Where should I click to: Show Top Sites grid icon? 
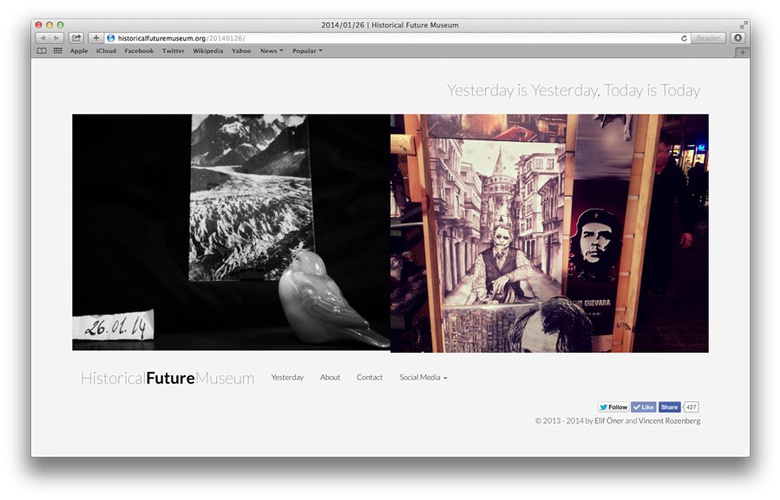pos(57,50)
